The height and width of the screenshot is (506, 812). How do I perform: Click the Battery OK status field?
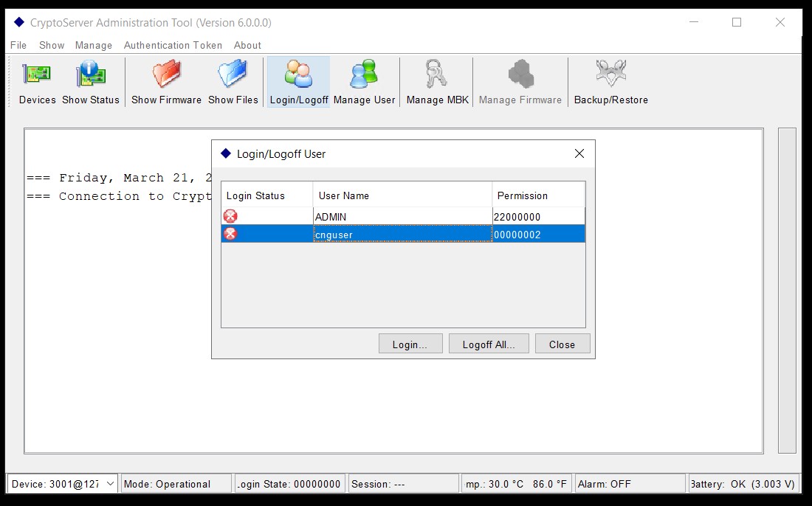coord(742,484)
